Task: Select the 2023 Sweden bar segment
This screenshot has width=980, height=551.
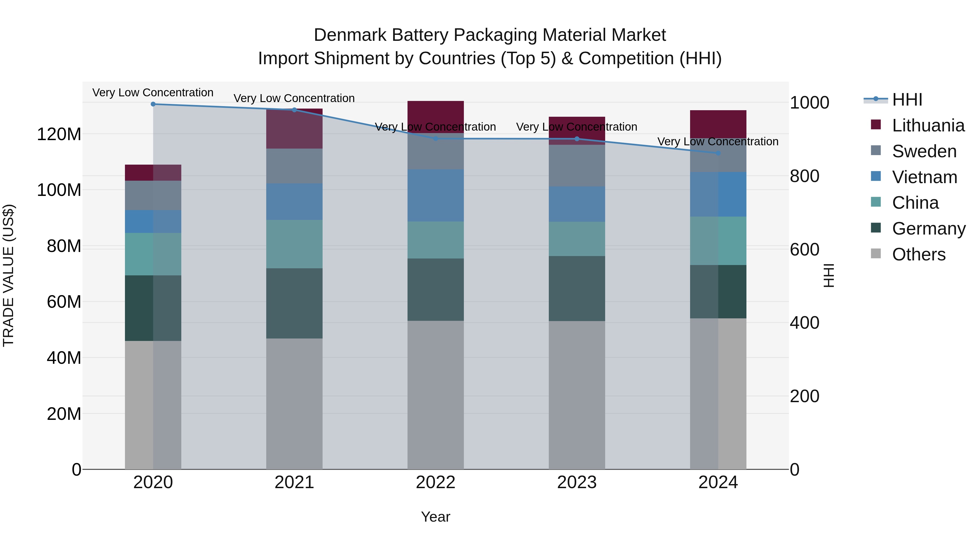Action: (x=577, y=166)
